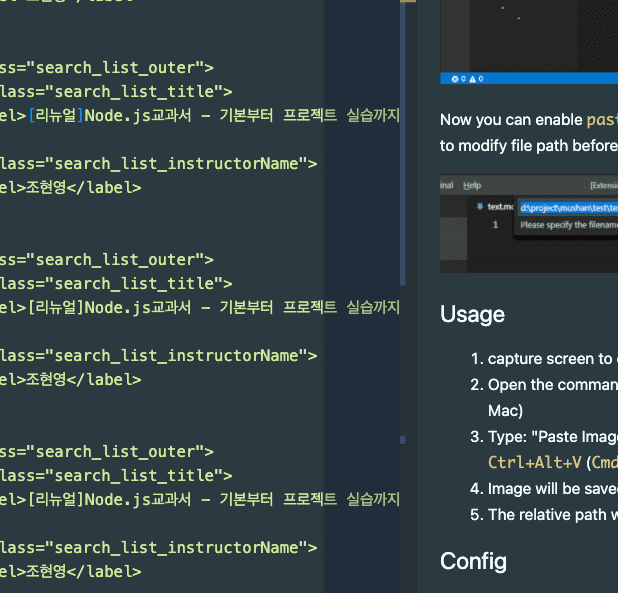Click the Ctrl+Alt+V keybinding text
Image resolution: width=618 pixels, height=593 pixels.
533,463
